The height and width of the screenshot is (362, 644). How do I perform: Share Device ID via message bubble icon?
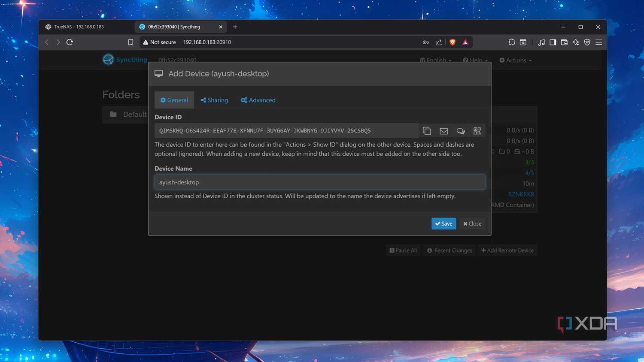460,131
